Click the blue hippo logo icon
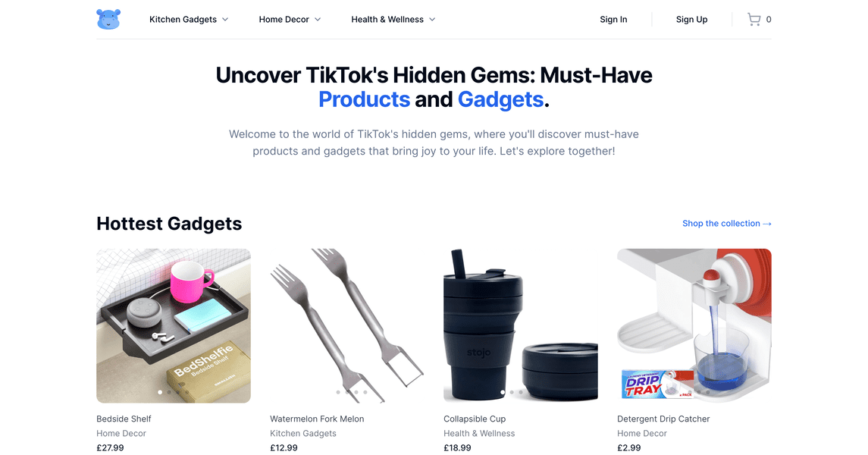This screenshot has width=868, height=455. pyautogui.click(x=108, y=20)
